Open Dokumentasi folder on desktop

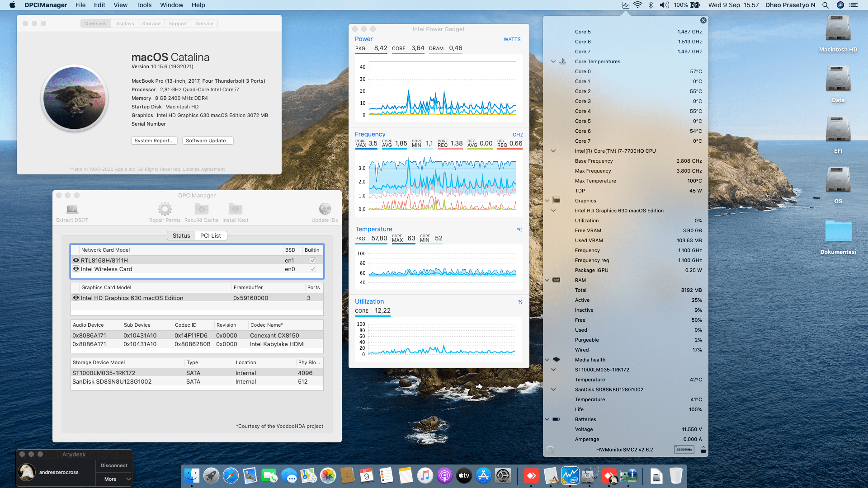pos(838,230)
